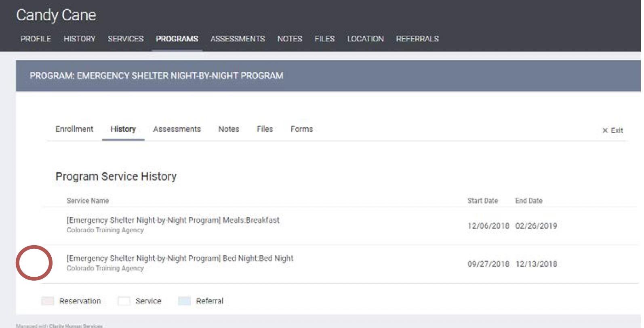Go to the client HISTORY tab
The image size is (644, 328).
tap(79, 39)
